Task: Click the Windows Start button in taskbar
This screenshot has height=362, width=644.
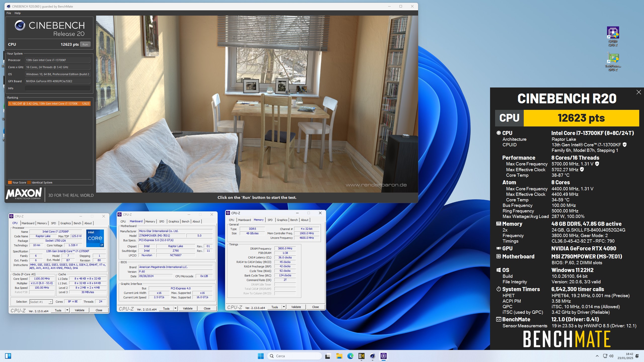Action: tap(261, 356)
